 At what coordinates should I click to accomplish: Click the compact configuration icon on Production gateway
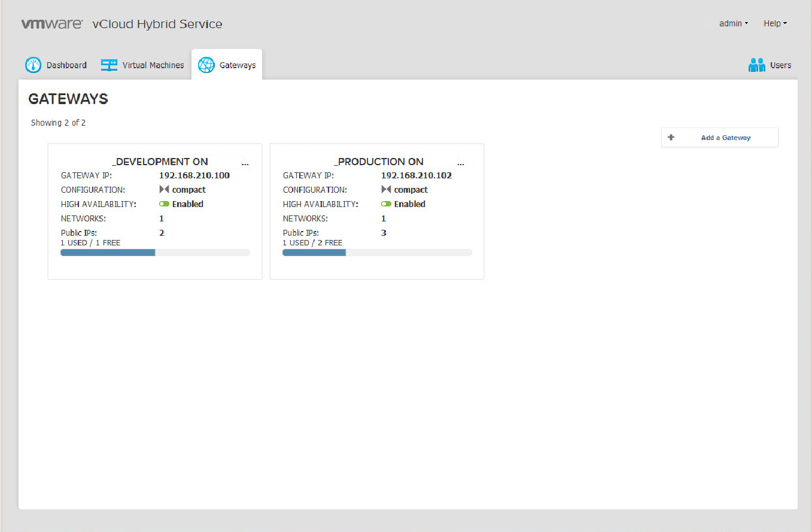click(x=387, y=190)
